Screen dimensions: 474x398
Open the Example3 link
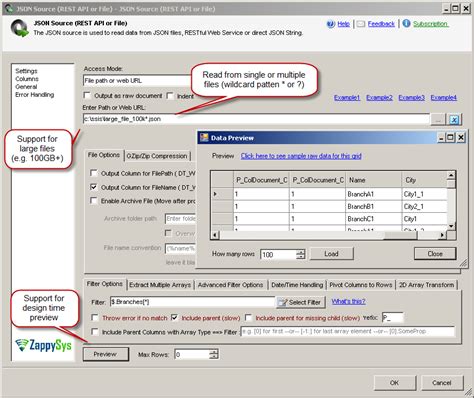click(x=411, y=98)
